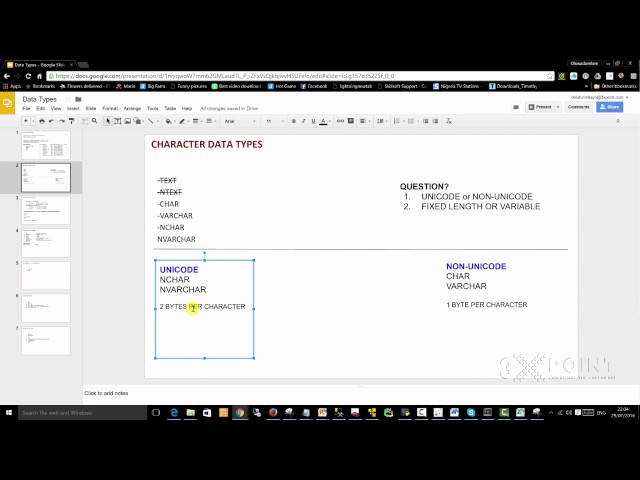Open the Arial font family dropdown

tap(240, 121)
